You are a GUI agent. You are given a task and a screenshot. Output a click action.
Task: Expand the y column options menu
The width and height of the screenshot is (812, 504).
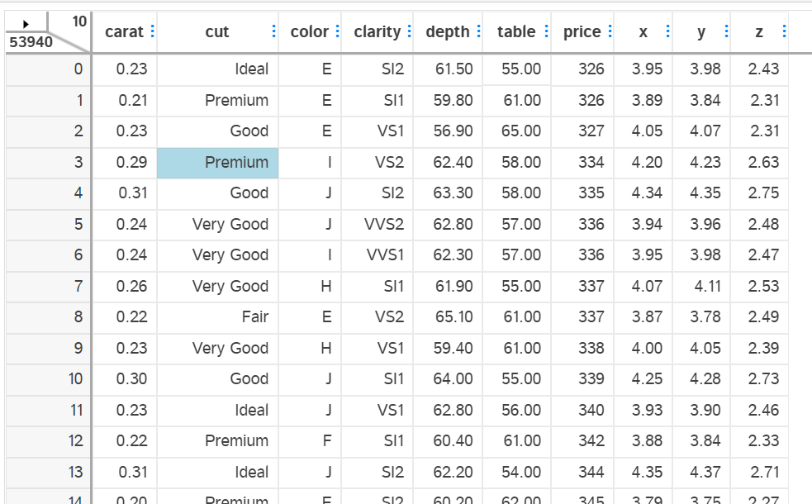[725, 32]
